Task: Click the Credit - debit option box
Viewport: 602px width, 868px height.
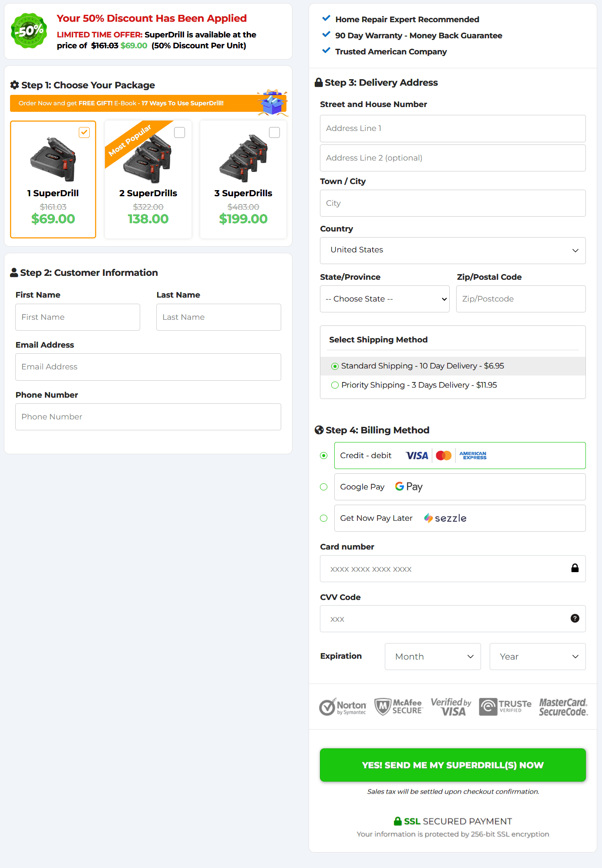Action: [x=460, y=456]
